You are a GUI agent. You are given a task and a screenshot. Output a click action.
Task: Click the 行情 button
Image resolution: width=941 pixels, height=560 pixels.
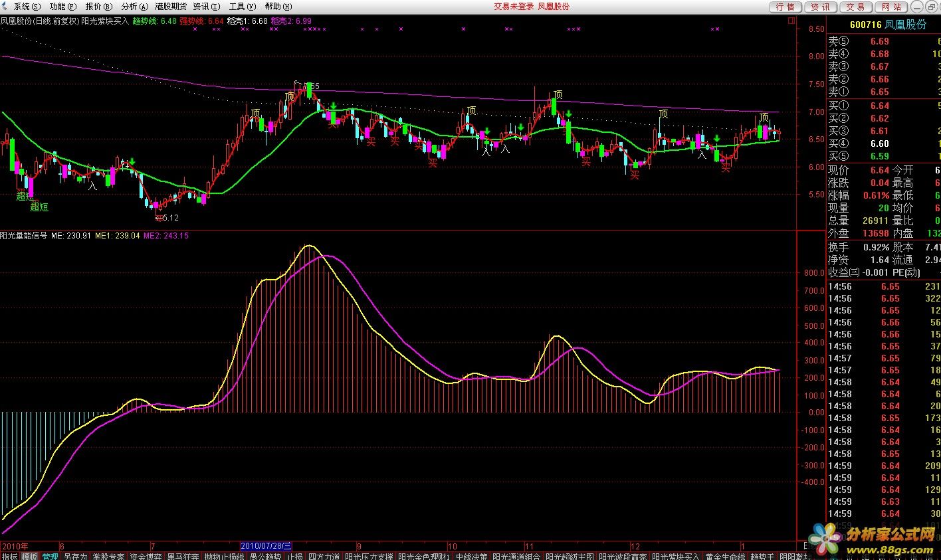pyautogui.click(x=785, y=7)
